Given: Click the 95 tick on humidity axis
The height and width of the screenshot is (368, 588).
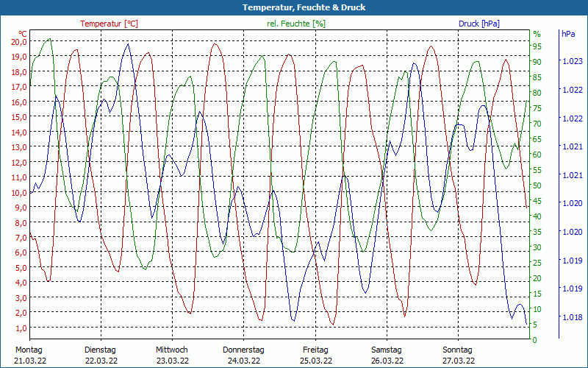Looking at the screenshot, I should tap(537, 46).
